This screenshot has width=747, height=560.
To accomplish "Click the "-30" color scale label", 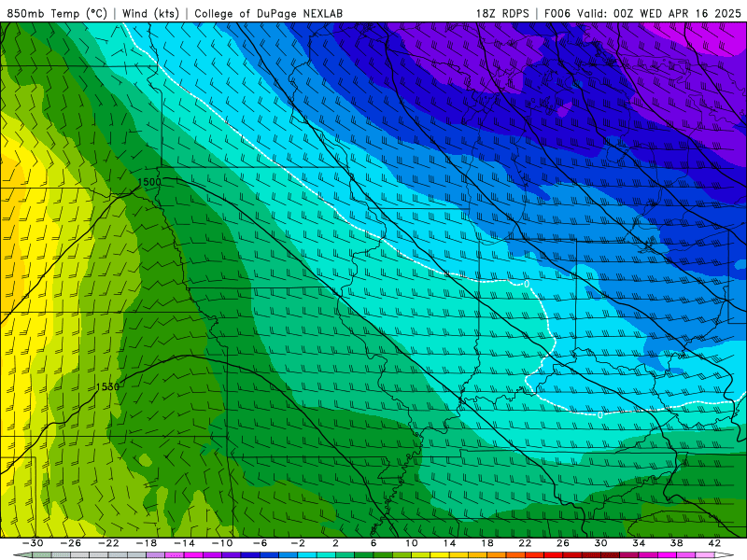I will [33, 543].
